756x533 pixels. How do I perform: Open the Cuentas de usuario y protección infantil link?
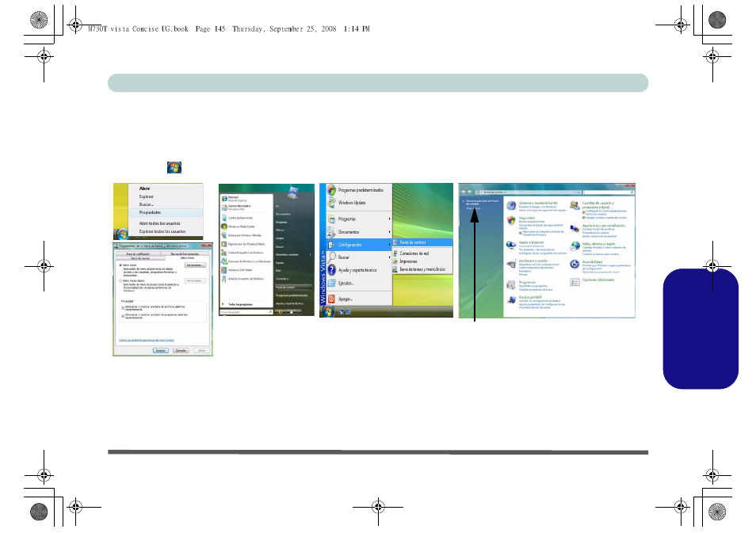598,205
